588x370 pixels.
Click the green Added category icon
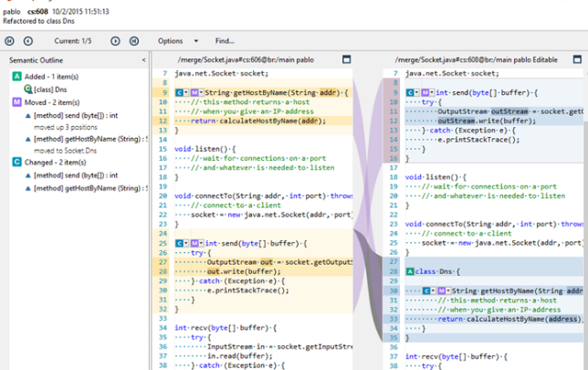(x=16, y=77)
